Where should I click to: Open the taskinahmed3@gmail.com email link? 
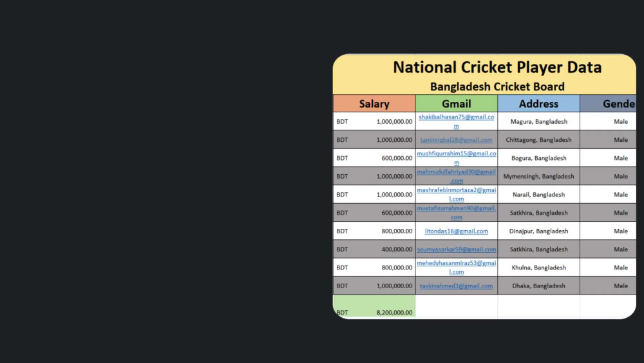pyautogui.click(x=457, y=286)
